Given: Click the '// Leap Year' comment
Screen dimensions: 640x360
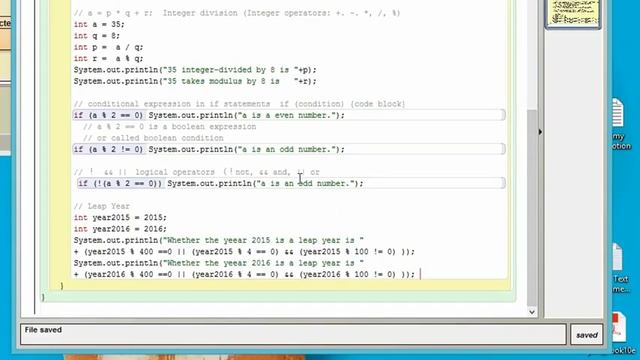Looking at the screenshot, I should tap(102, 207).
